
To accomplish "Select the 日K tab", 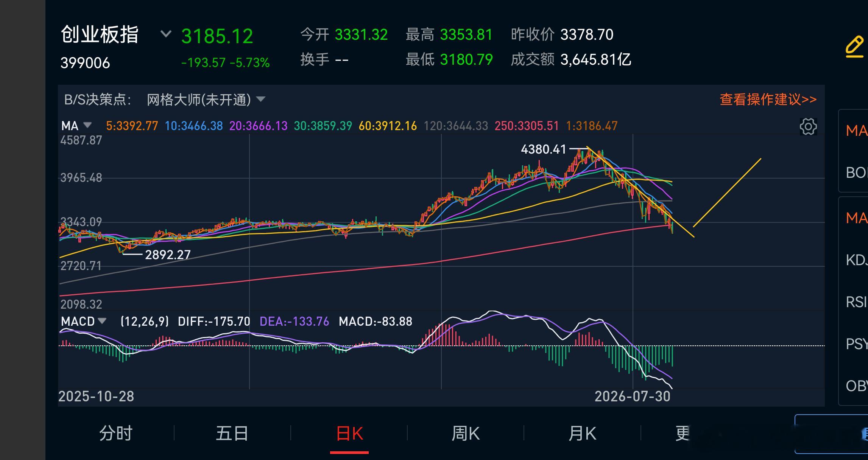I will coord(349,433).
